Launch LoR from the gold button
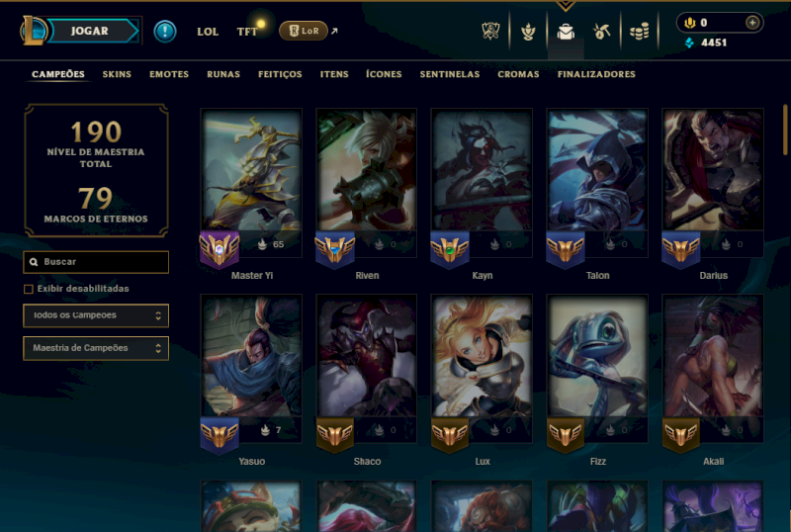Image resolution: width=791 pixels, height=532 pixels. [304, 31]
